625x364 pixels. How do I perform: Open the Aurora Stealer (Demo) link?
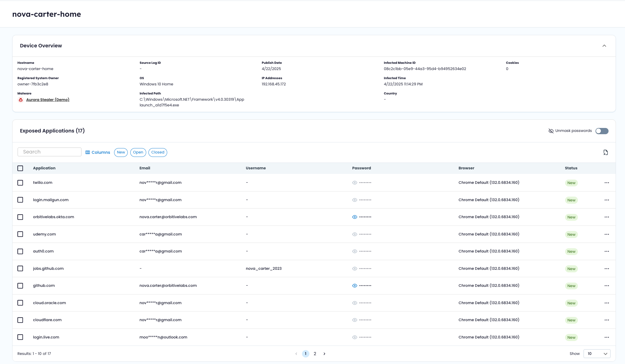coord(48,100)
